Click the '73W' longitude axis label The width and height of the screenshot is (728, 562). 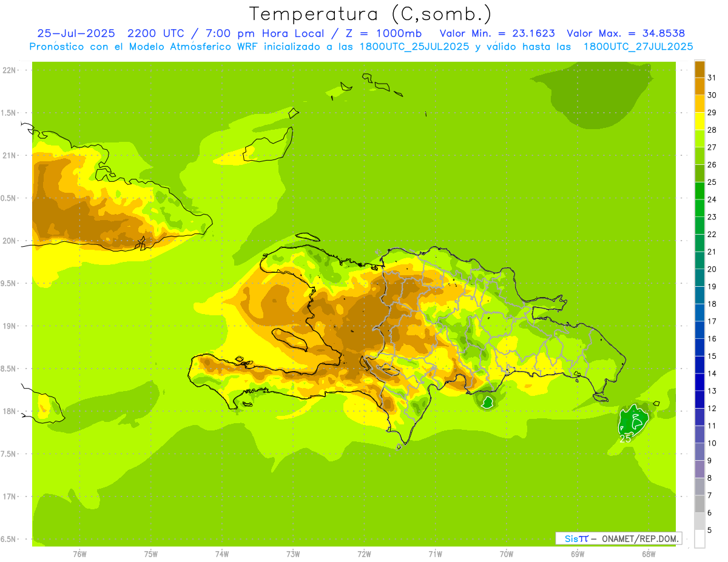pos(293,554)
